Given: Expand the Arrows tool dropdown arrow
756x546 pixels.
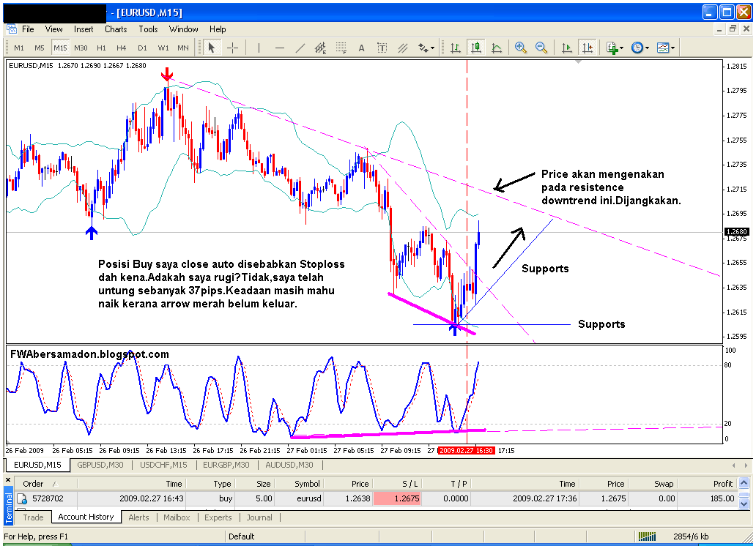Looking at the screenshot, I should [x=432, y=48].
